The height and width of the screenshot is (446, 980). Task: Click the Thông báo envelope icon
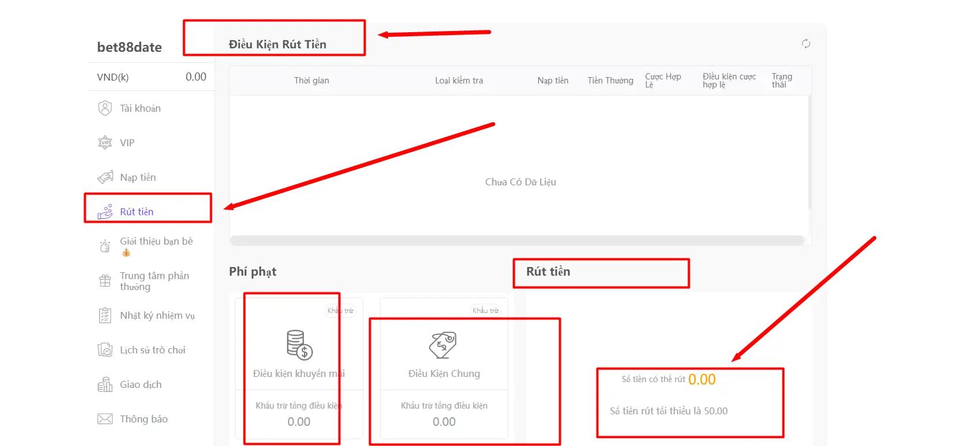105,419
